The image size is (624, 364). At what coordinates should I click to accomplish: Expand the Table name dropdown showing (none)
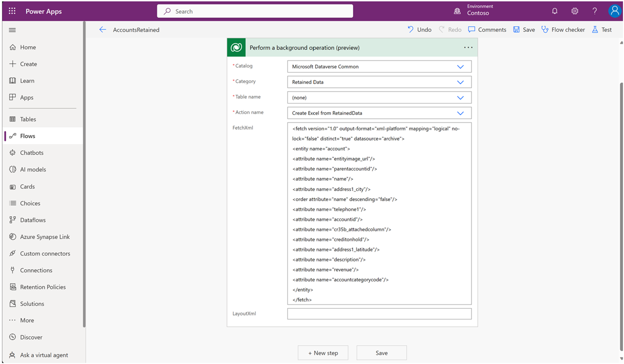click(x=460, y=97)
